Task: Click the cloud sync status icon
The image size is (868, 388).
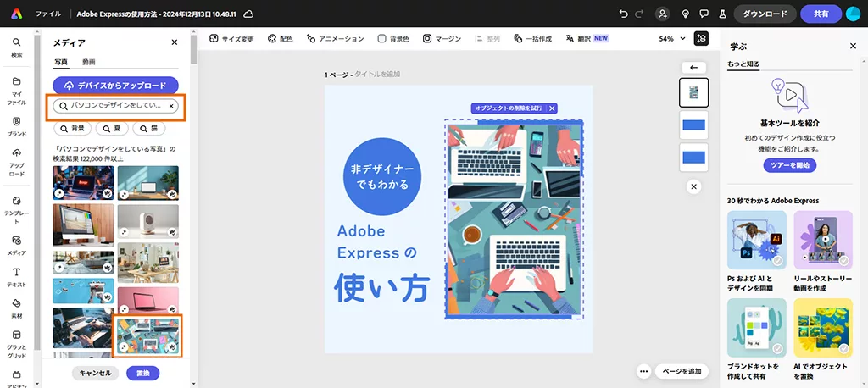Action: [249, 14]
